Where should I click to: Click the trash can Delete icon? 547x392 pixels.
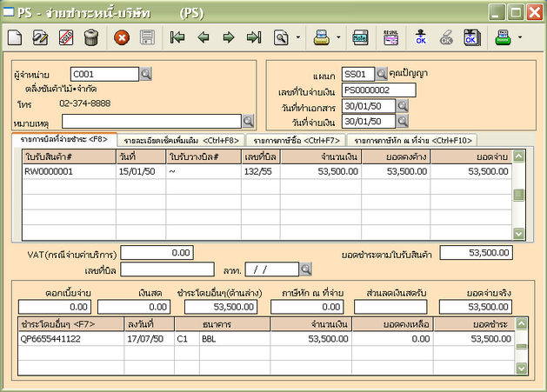click(x=90, y=37)
